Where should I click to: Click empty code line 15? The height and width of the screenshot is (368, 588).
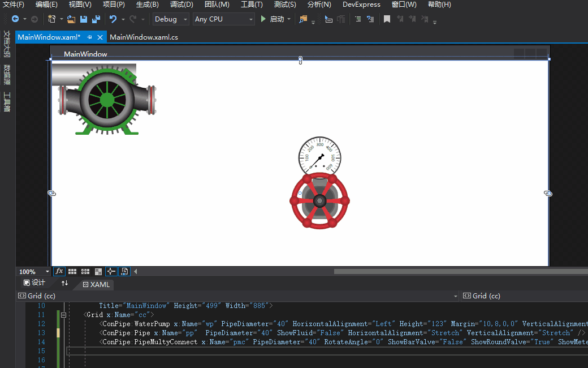(x=327, y=350)
